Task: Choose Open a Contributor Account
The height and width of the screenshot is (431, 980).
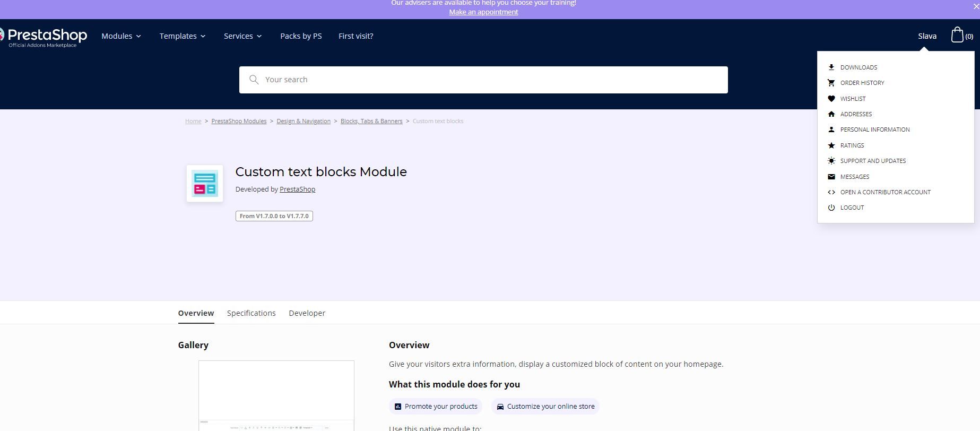Action: click(x=886, y=192)
